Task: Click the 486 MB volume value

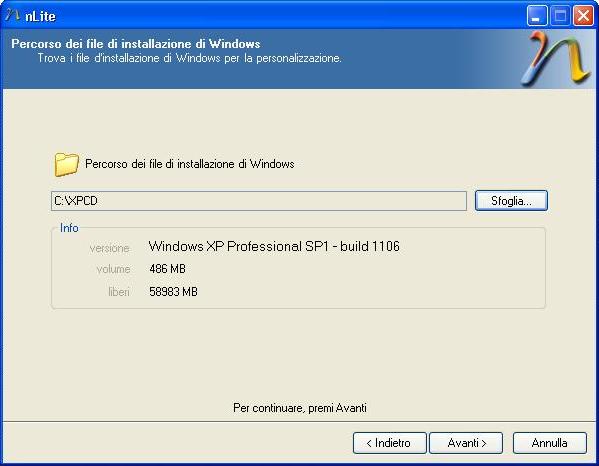Action: (x=167, y=269)
